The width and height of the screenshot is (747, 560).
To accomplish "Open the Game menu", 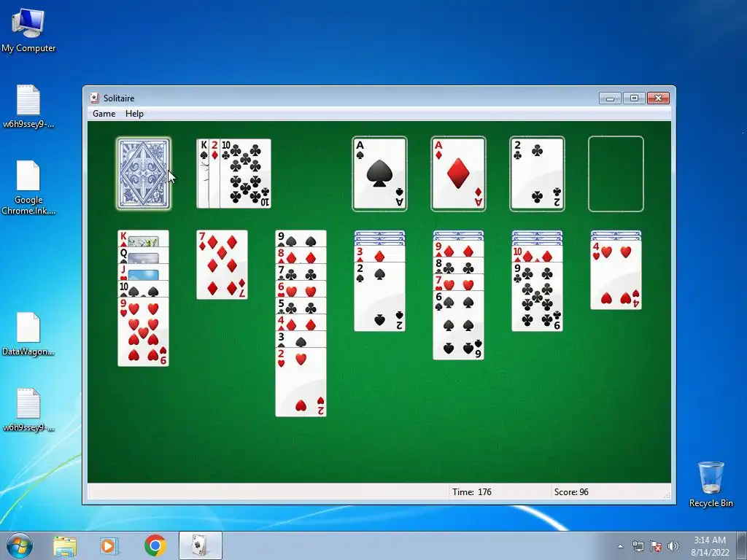I will point(104,113).
